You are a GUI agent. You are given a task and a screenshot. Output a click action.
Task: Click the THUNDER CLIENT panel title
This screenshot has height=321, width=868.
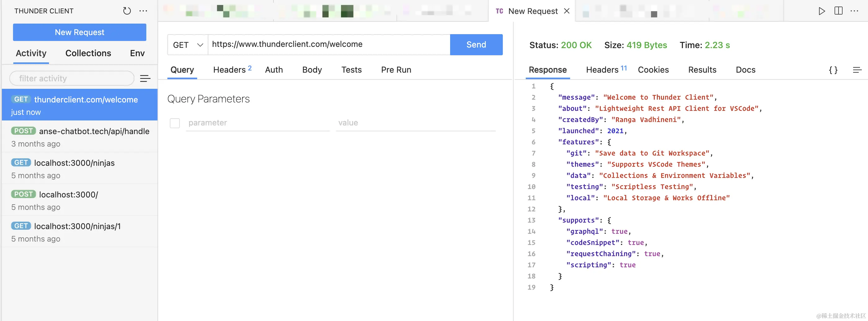44,11
